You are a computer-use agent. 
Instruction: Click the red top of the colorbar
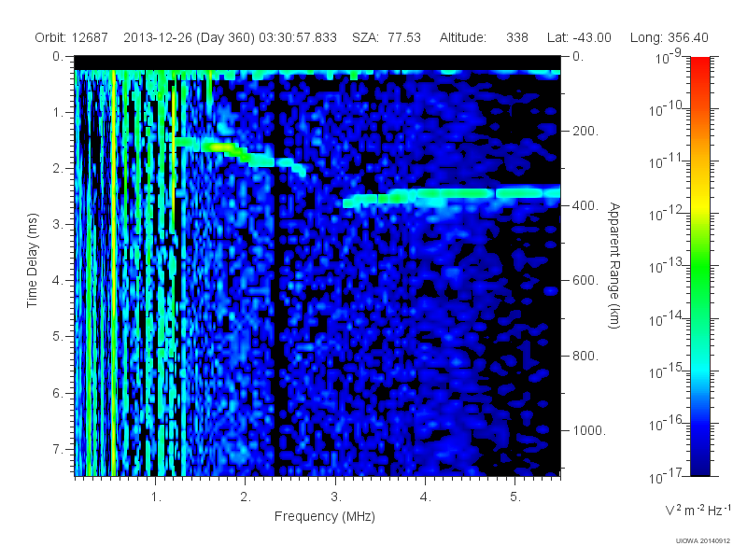click(700, 64)
